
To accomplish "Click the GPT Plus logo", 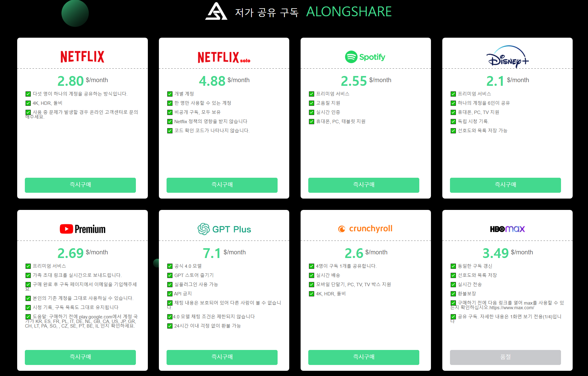I will (x=224, y=229).
